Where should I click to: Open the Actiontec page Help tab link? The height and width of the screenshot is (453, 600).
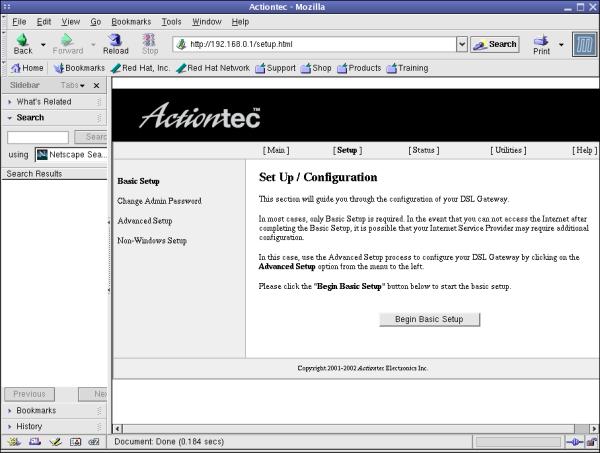pyautogui.click(x=584, y=150)
